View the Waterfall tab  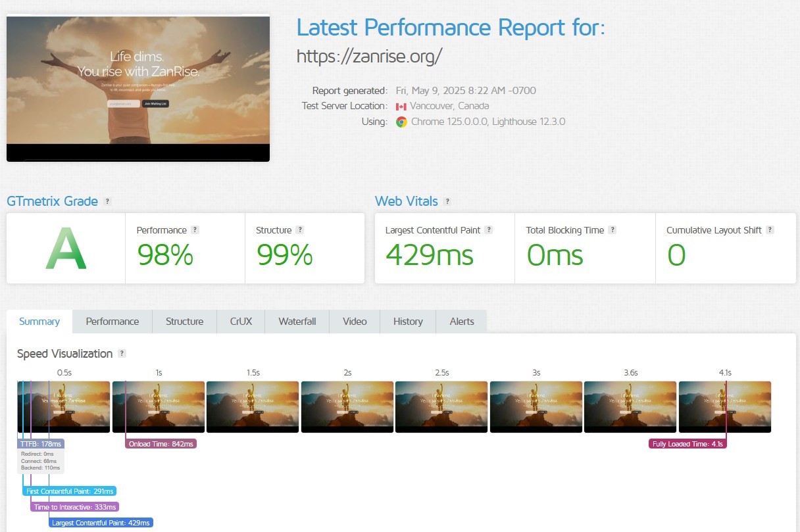pos(297,322)
